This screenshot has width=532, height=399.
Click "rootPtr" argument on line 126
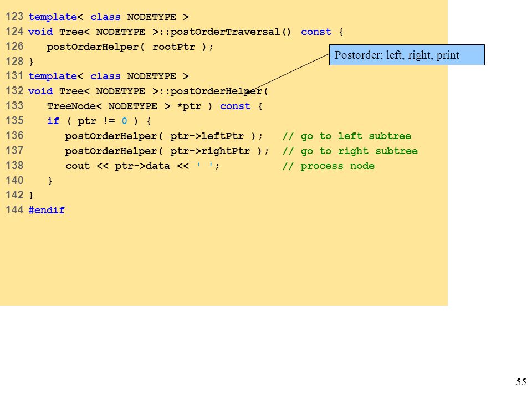tap(173, 47)
